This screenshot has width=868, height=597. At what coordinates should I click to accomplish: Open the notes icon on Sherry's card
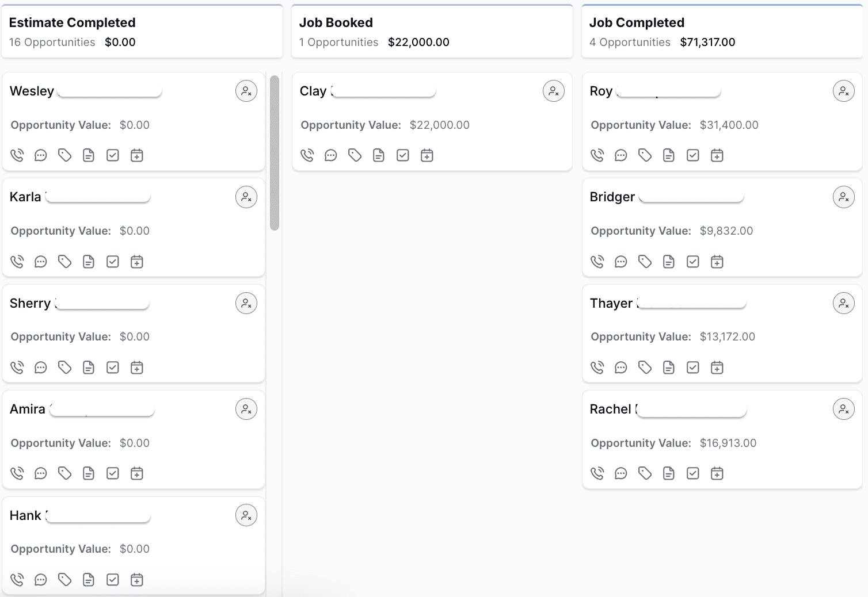click(89, 368)
